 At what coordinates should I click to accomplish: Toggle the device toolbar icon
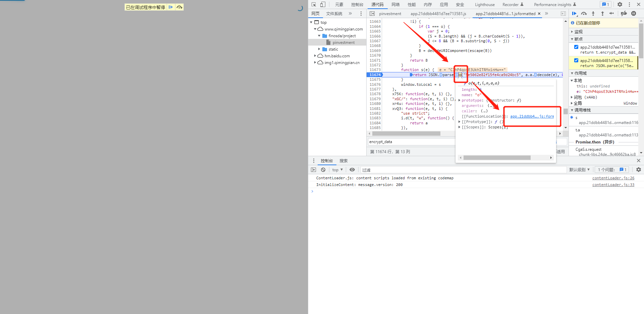(323, 4)
